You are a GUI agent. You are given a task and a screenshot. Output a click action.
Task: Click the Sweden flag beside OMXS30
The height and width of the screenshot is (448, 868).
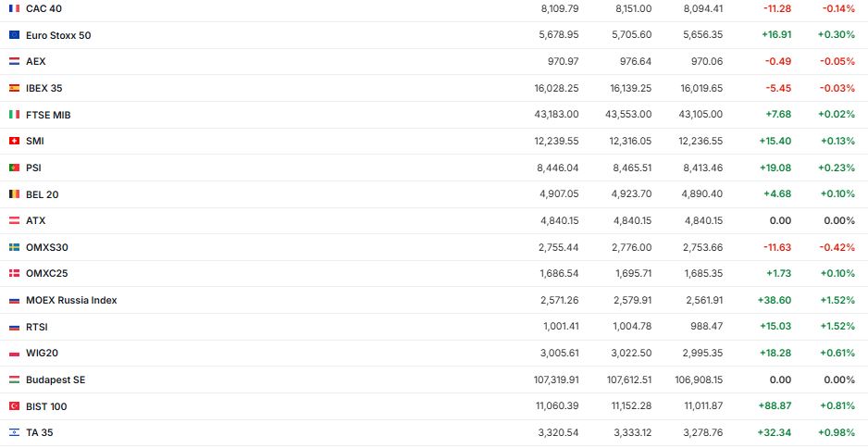point(14,248)
